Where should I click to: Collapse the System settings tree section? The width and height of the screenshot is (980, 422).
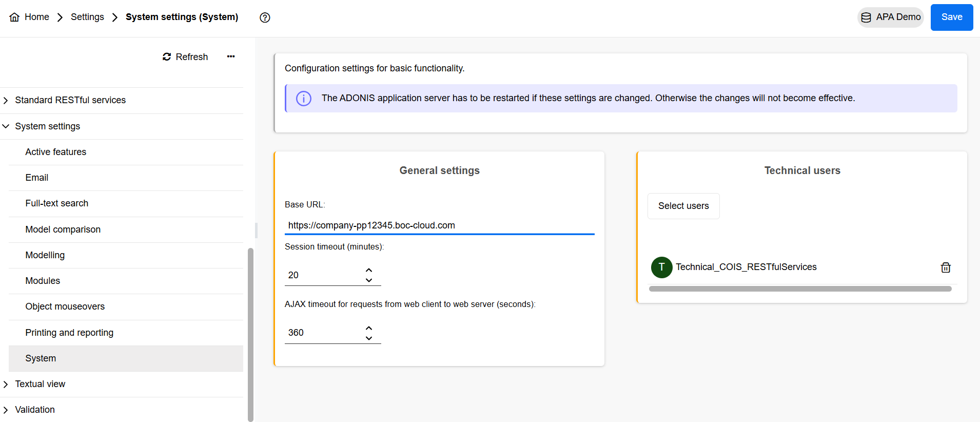[6, 126]
